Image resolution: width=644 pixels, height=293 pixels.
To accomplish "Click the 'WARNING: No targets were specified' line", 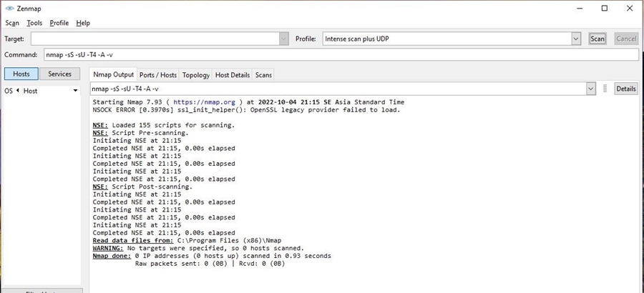I will [x=198, y=248].
